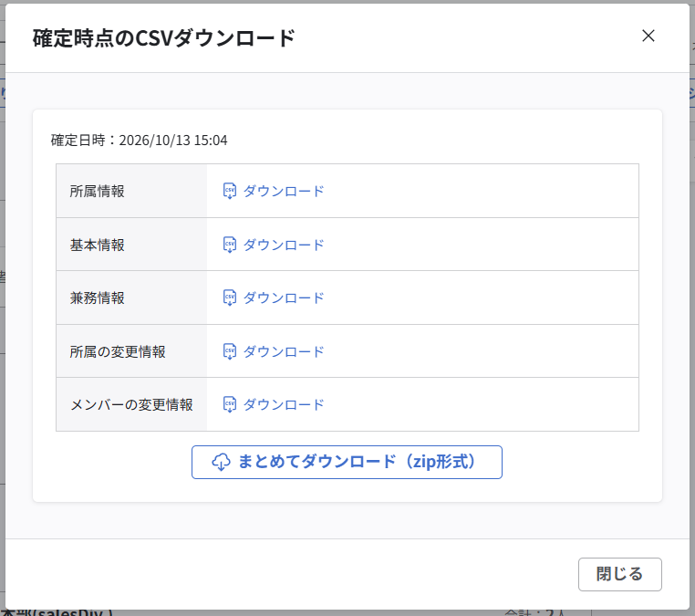The height and width of the screenshot is (616, 695).
Task: Download the 所属情報 CSV via ダウンロード link
Action: click(284, 191)
